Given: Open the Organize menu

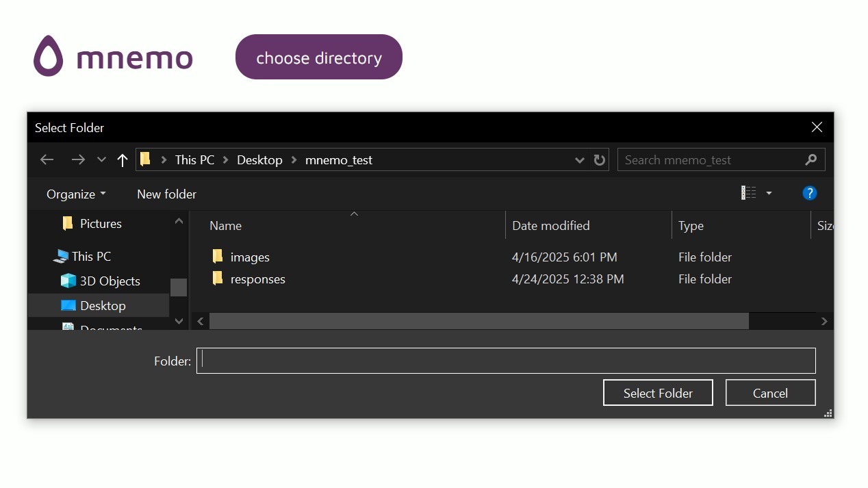Looking at the screenshot, I should 75,194.
